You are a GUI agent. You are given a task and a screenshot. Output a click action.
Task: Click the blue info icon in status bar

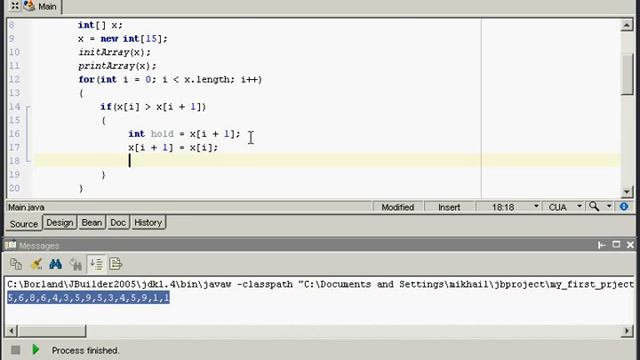click(x=624, y=207)
